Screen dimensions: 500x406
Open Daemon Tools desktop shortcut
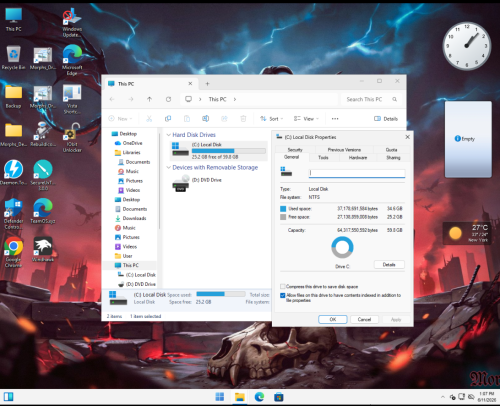[x=13, y=172]
